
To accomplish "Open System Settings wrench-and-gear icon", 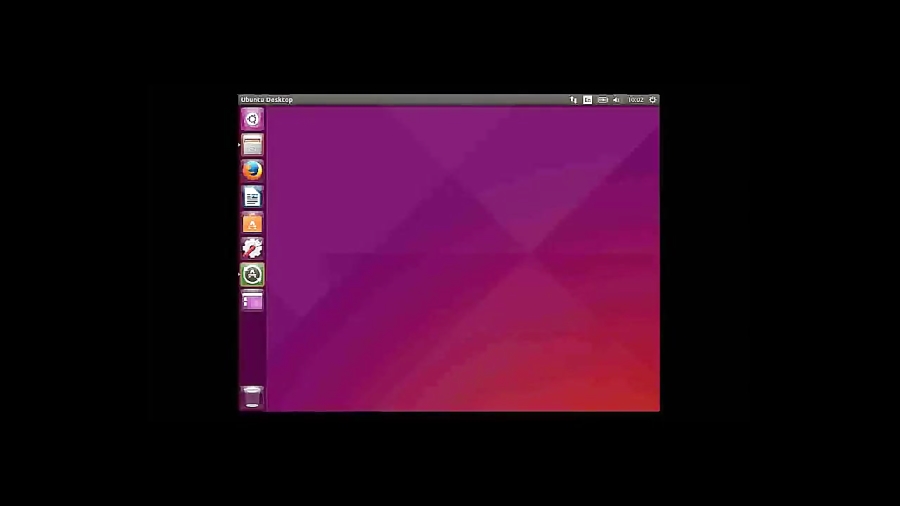I will coord(252,248).
